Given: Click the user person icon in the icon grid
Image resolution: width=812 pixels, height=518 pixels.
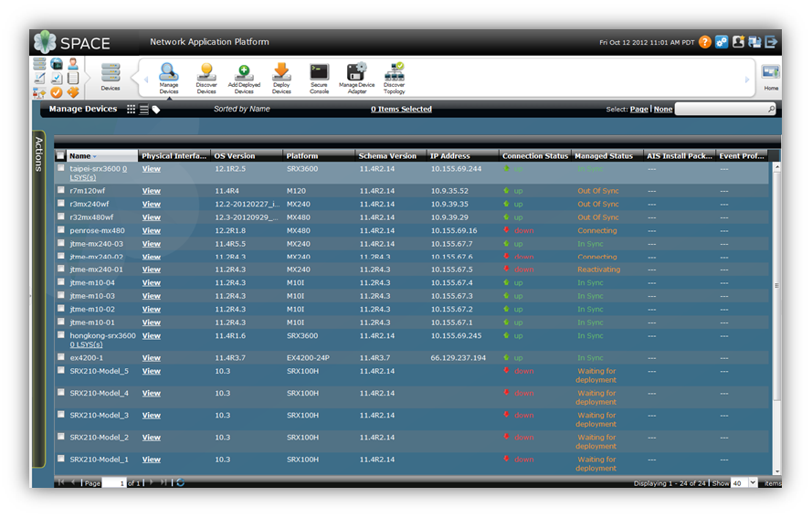Looking at the screenshot, I should pos(73,64).
